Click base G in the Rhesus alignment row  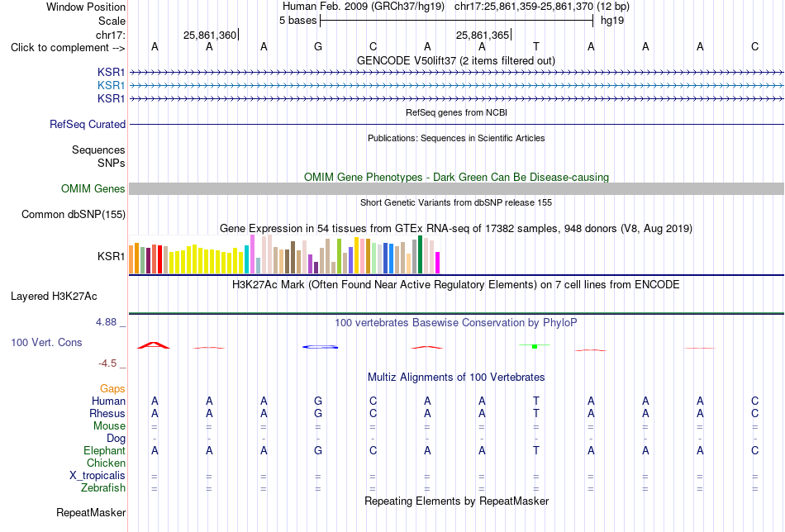(318, 413)
